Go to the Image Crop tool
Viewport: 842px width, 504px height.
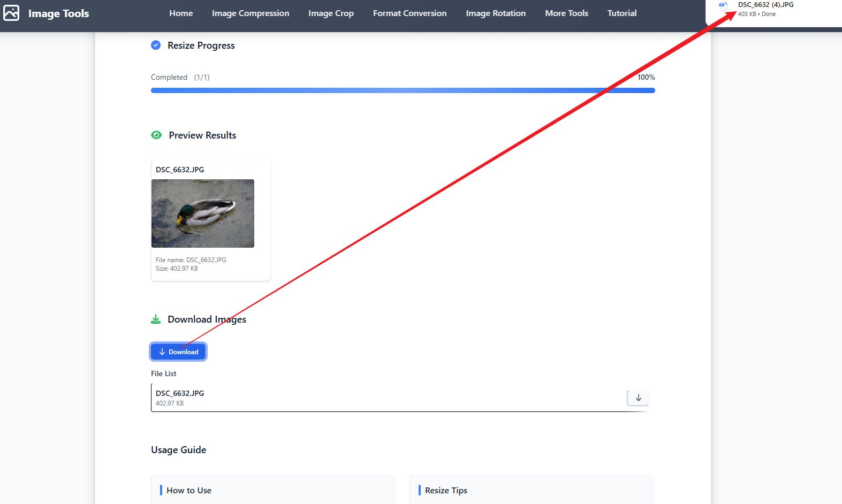pos(331,13)
